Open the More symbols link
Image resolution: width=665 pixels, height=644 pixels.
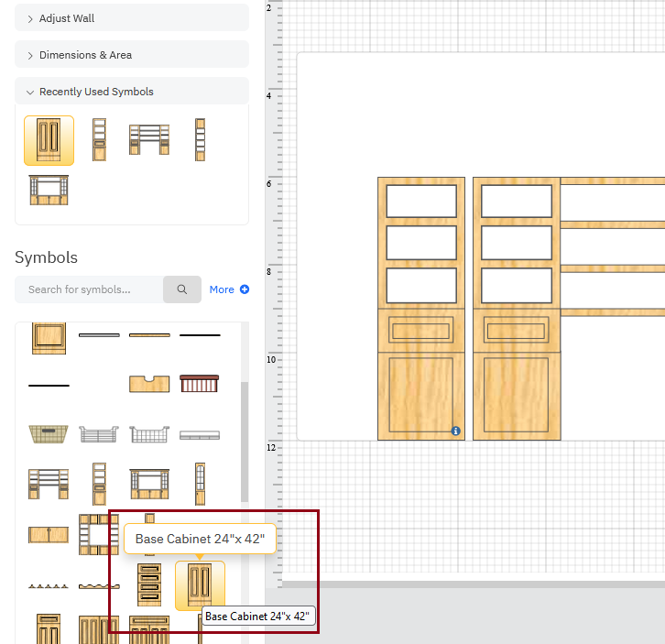pos(228,289)
